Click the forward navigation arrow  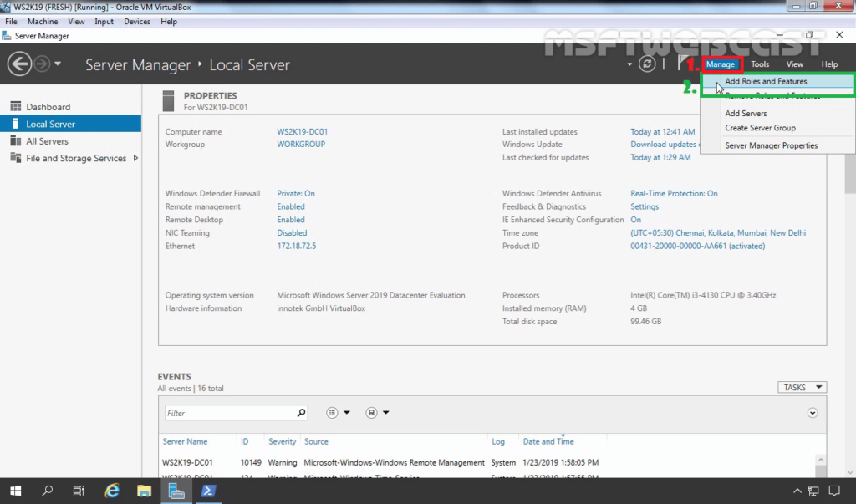[x=42, y=64]
